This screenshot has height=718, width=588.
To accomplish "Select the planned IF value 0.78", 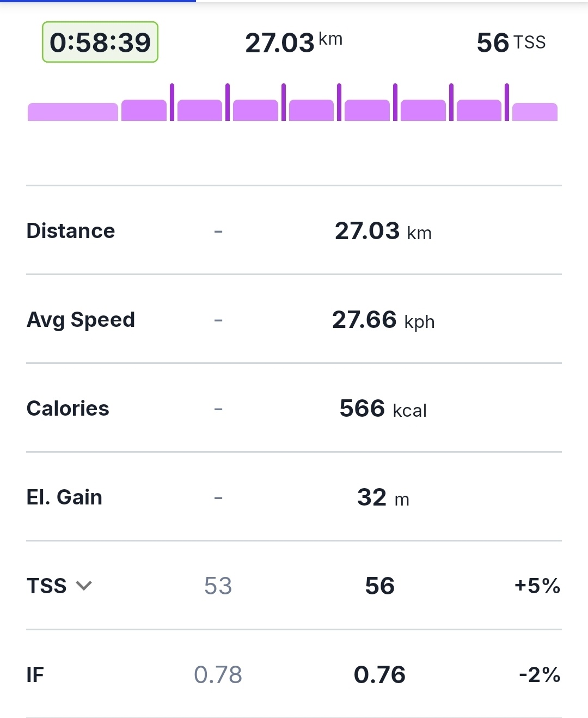I will (x=218, y=675).
